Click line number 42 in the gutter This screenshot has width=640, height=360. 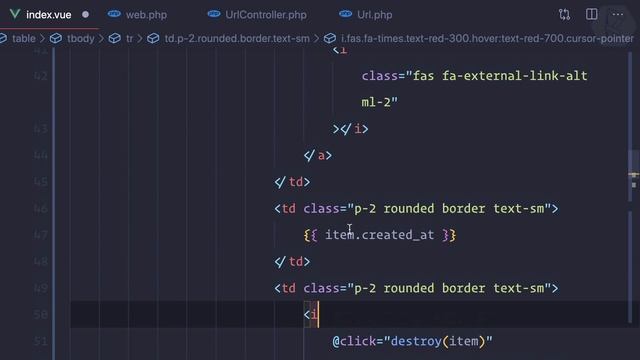(40, 76)
